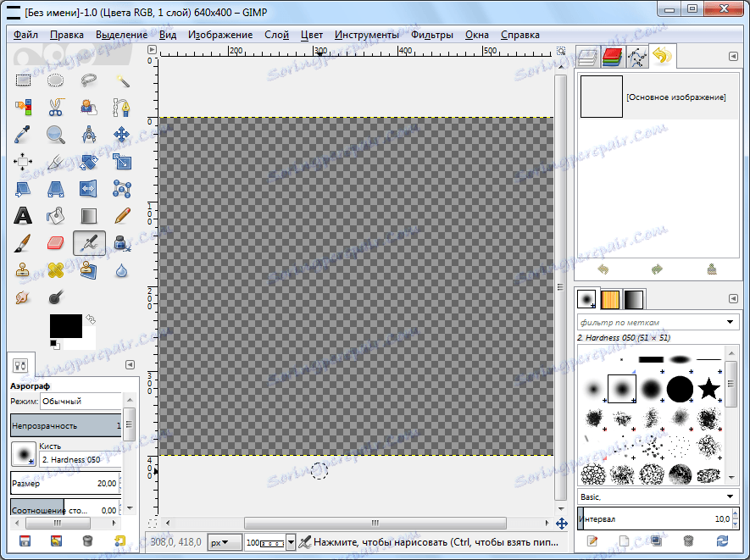Select the Fuzzy Select magic wand tool
This screenshot has width=750, height=560.
(122, 80)
